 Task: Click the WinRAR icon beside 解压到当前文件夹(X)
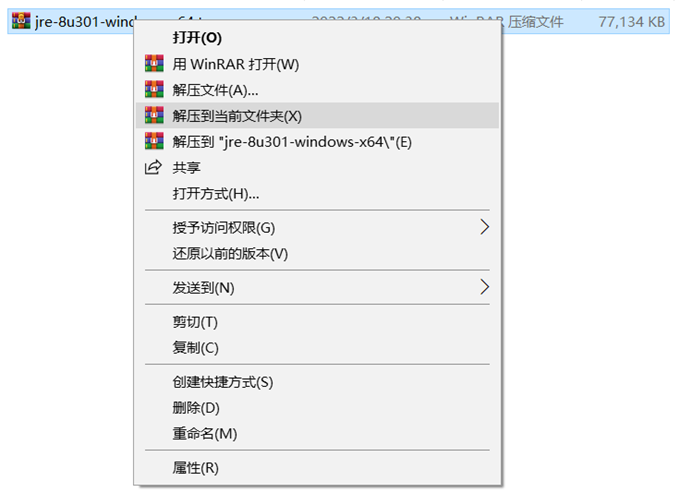pyautogui.click(x=154, y=116)
